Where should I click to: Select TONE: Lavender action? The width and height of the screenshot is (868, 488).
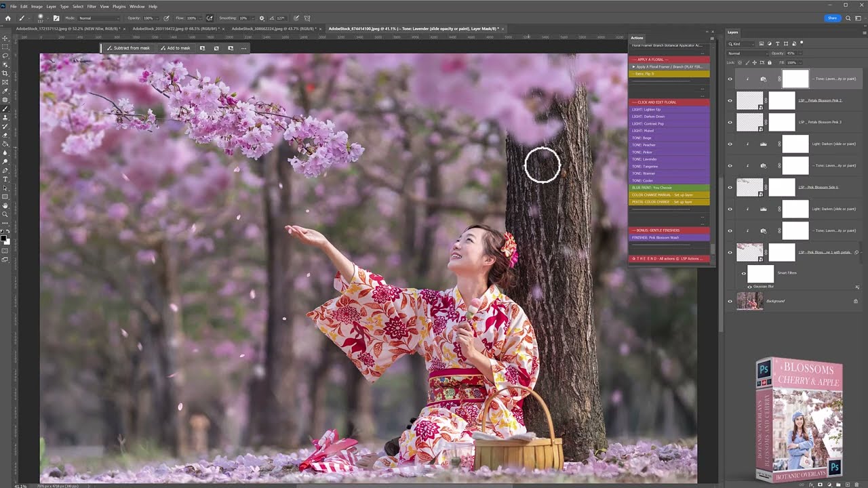[669, 159]
